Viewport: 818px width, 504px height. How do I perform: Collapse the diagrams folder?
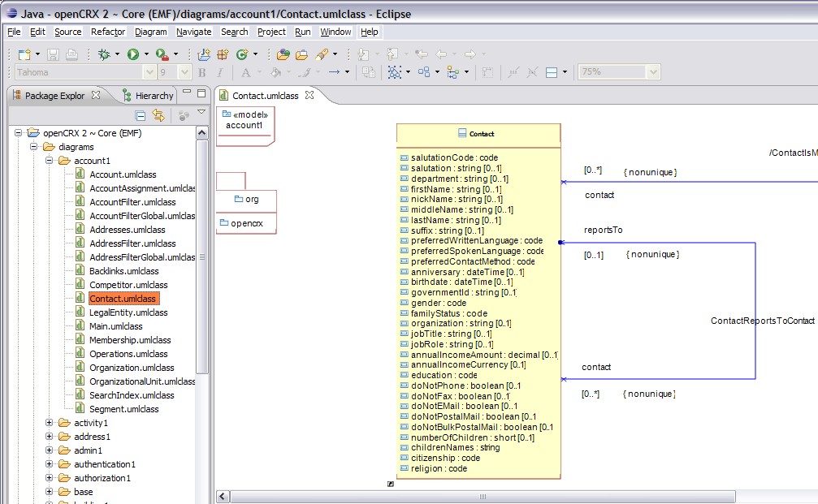click(33, 147)
